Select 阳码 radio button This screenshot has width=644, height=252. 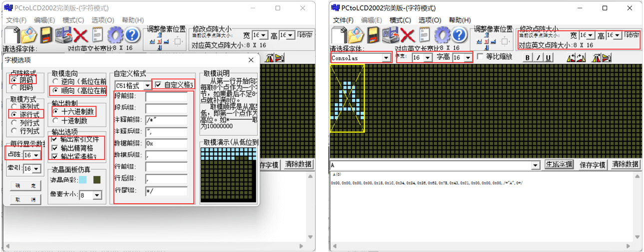tap(14, 87)
